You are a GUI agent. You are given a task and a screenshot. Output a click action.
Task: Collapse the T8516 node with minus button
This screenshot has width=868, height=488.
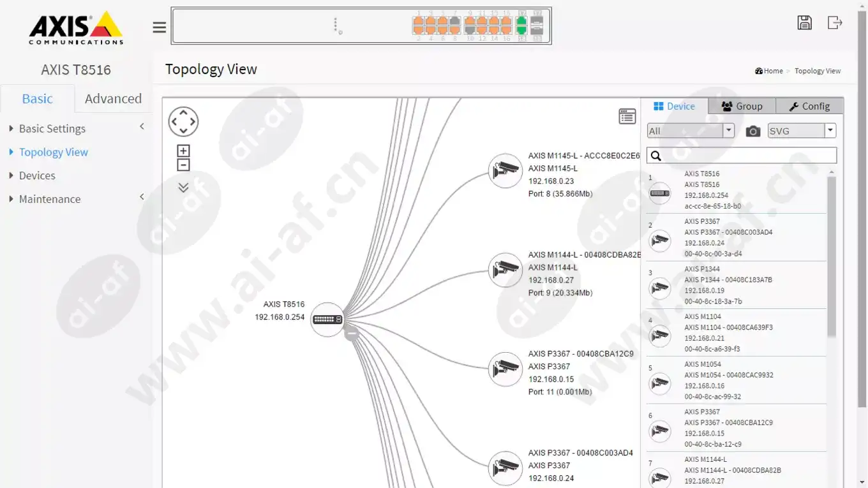point(352,333)
